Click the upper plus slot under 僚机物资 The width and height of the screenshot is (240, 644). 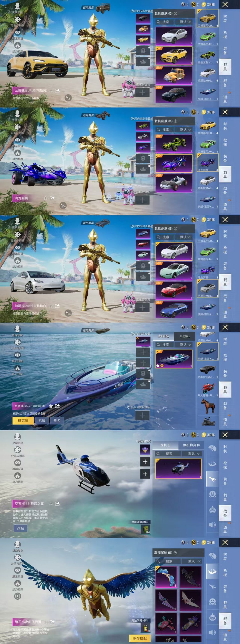tap(145, 462)
